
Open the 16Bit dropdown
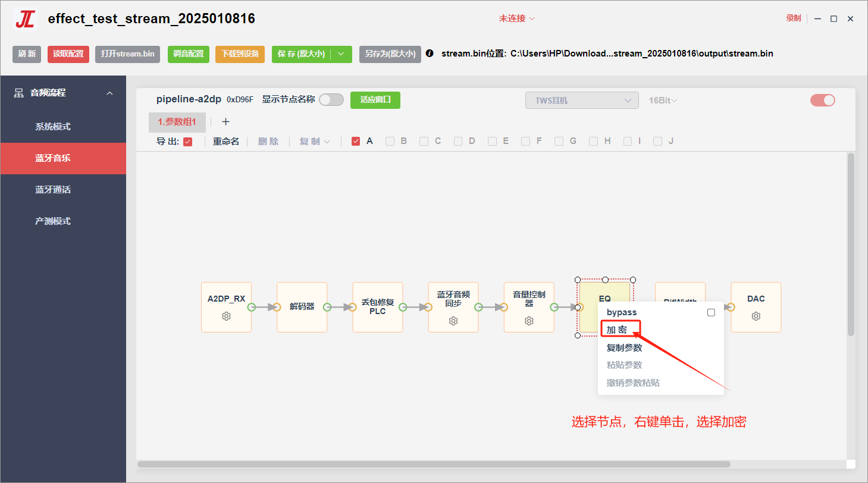[x=663, y=101]
